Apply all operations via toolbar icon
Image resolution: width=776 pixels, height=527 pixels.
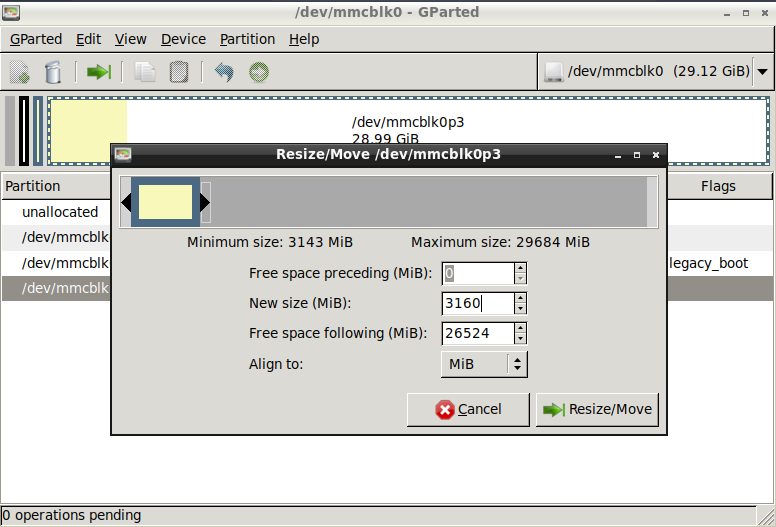tap(259, 72)
